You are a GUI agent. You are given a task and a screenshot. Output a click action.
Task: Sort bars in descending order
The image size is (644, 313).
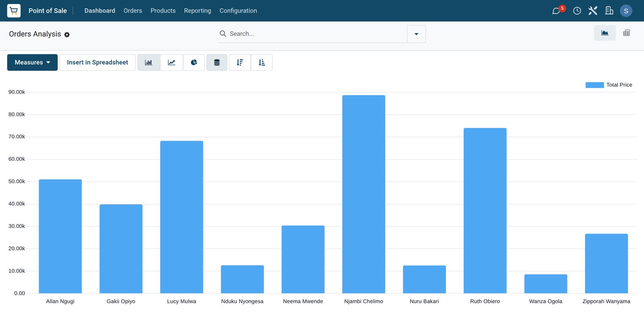(240, 62)
